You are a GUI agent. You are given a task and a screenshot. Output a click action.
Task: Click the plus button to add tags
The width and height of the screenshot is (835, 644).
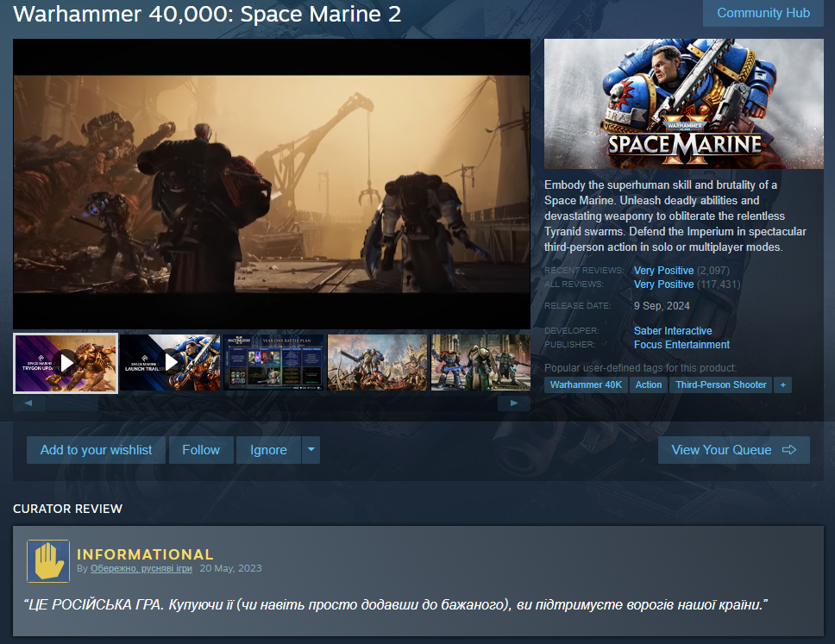click(783, 385)
